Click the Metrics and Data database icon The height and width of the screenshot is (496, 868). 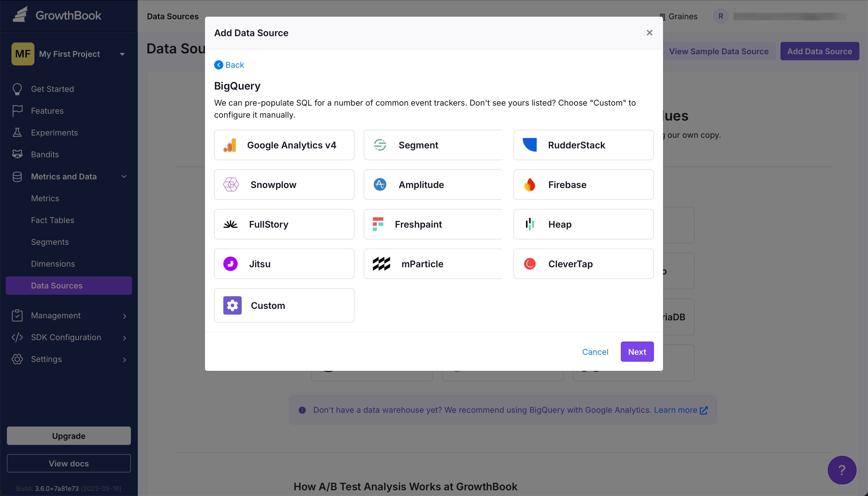coord(17,177)
